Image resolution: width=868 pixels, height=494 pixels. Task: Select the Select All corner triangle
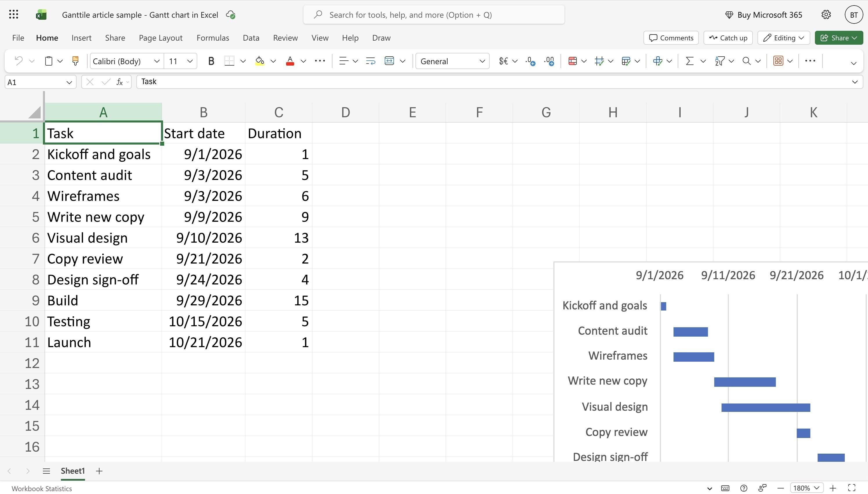[x=35, y=112]
